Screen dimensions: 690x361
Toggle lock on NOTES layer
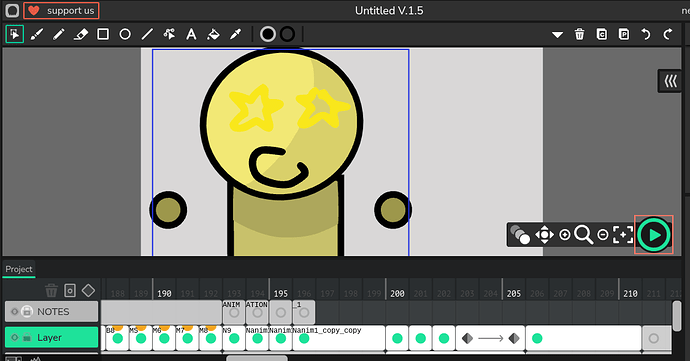tap(27, 312)
